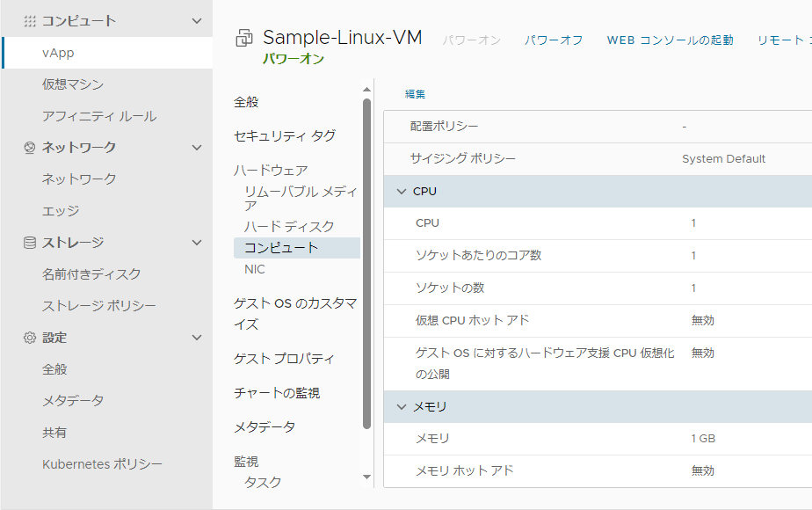
Task: Collapse the ネットワーク sidebar section
Action: [x=197, y=148]
